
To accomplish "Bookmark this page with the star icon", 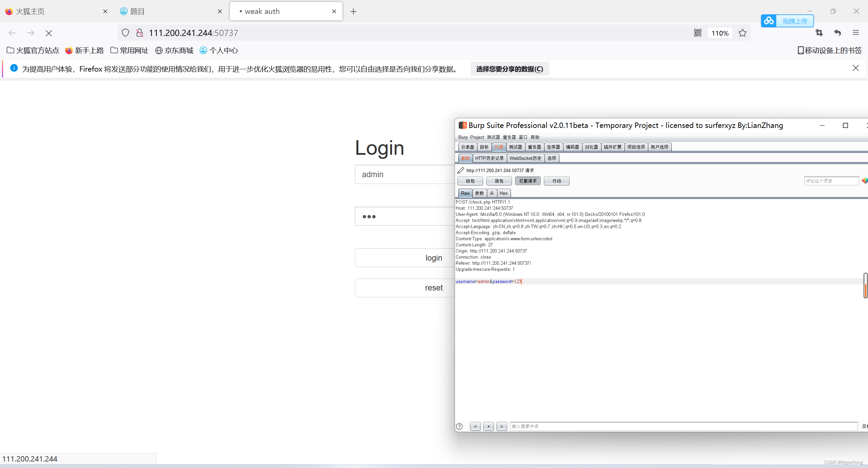I will 743,33.
